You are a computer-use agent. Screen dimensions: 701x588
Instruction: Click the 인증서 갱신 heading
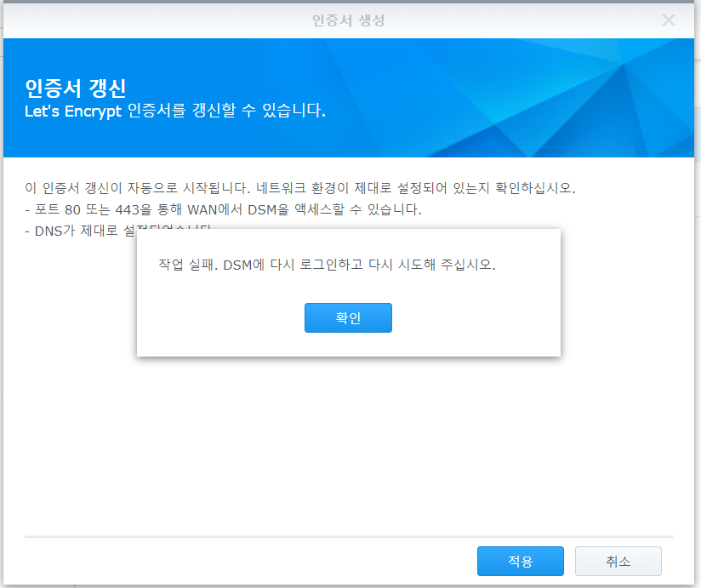coord(75,88)
